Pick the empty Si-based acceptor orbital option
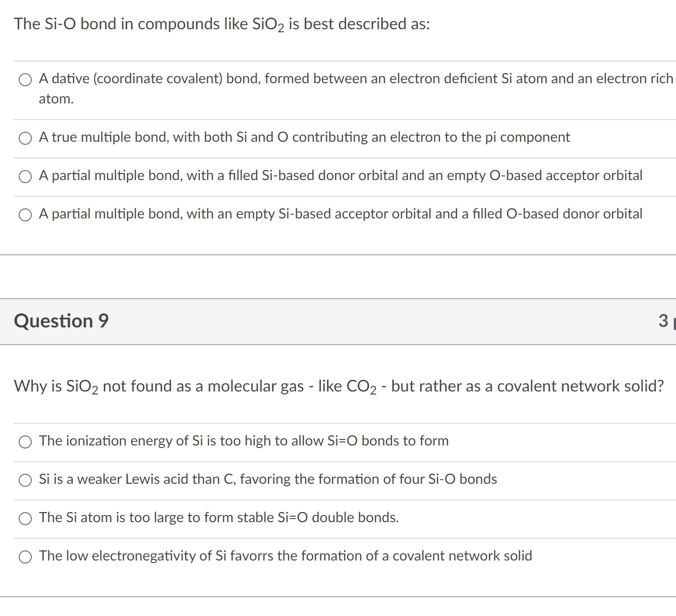The image size is (676, 616). [25, 214]
